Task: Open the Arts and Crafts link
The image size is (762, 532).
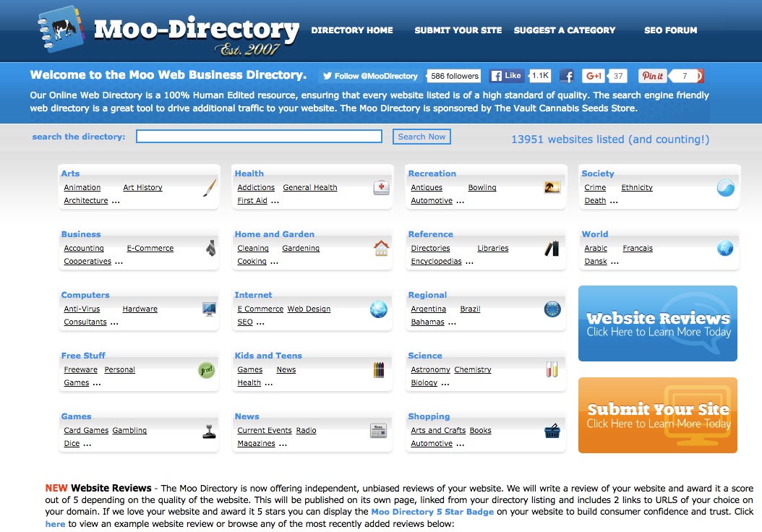Action: point(438,431)
